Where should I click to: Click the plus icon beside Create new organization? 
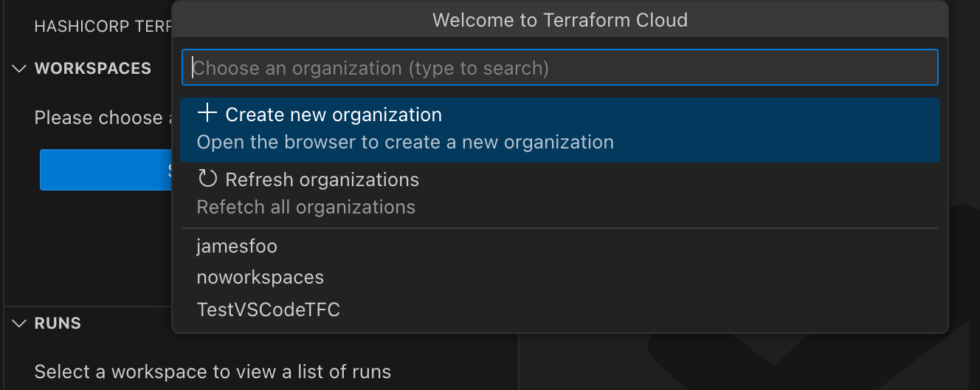click(x=208, y=114)
